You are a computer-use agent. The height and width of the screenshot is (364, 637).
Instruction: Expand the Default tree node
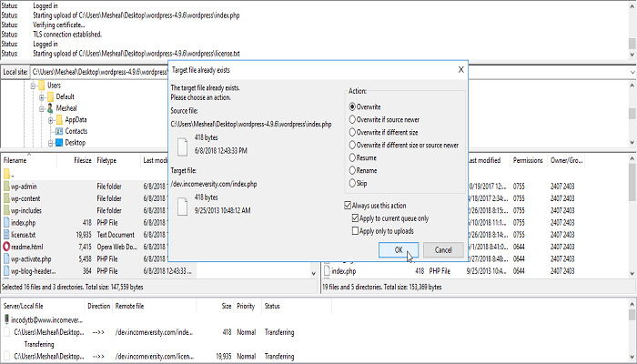tap(42, 97)
